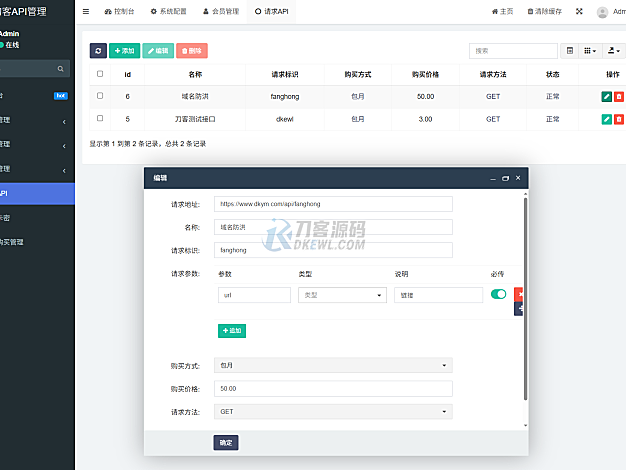Click delete trash icon for row 6

click(619, 96)
